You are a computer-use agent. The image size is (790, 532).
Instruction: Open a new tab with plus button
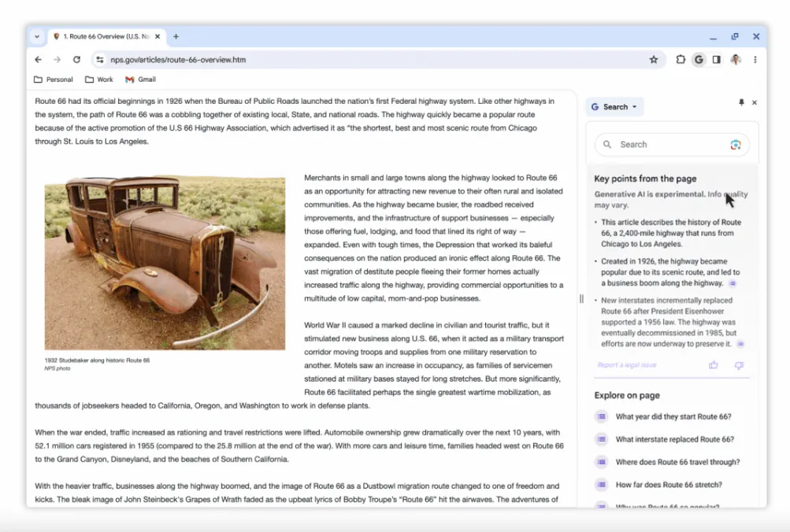pyautogui.click(x=176, y=36)
